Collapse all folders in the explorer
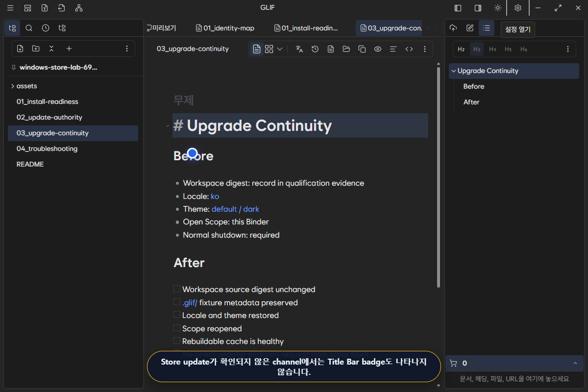This screenshot has height=392, width=588. [x=51, y=49]
